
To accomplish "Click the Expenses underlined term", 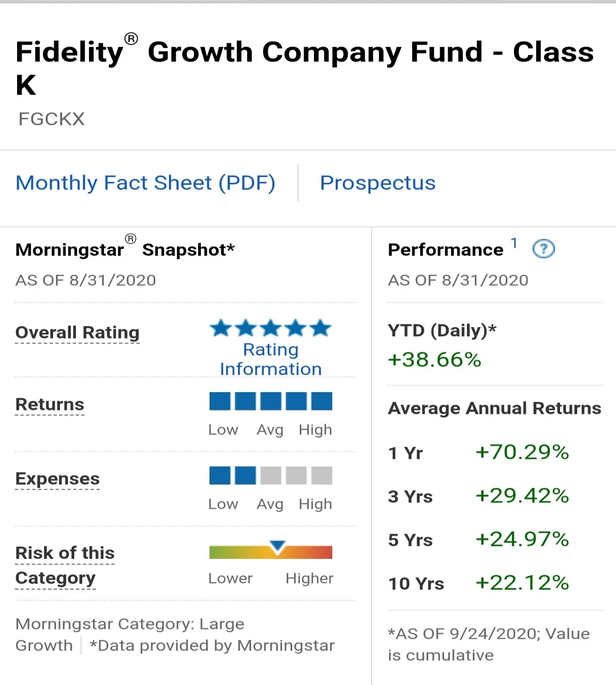I will click(58, 478).
